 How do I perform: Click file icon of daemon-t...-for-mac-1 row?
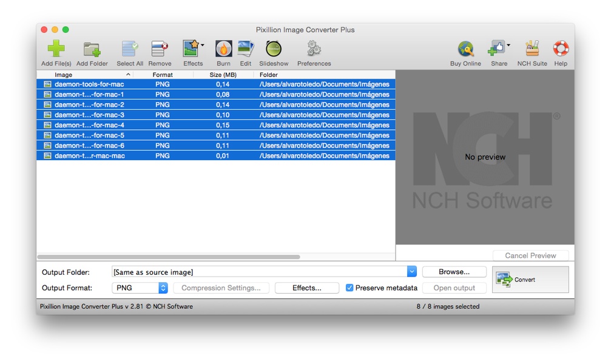click(x=47, y=94)
